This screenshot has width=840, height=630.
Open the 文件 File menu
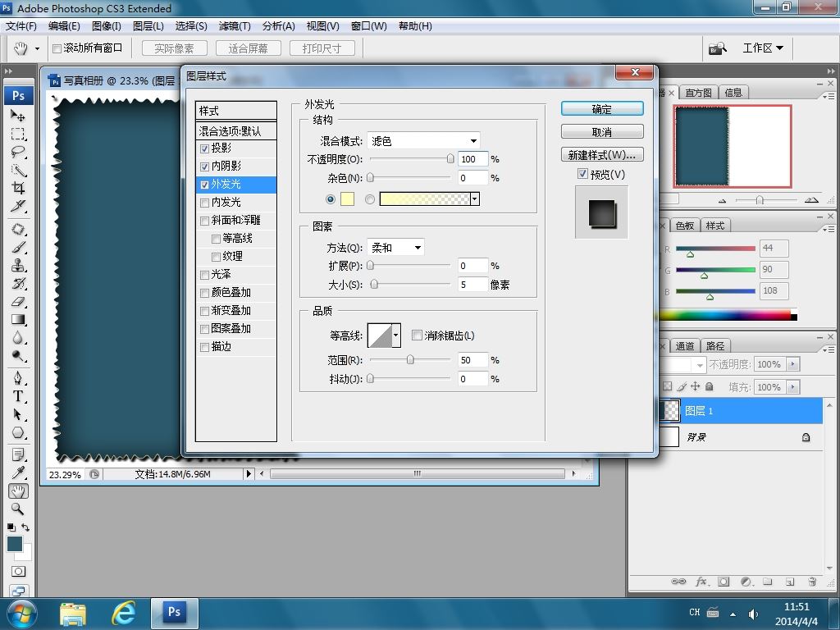click(x=21, y=25)
